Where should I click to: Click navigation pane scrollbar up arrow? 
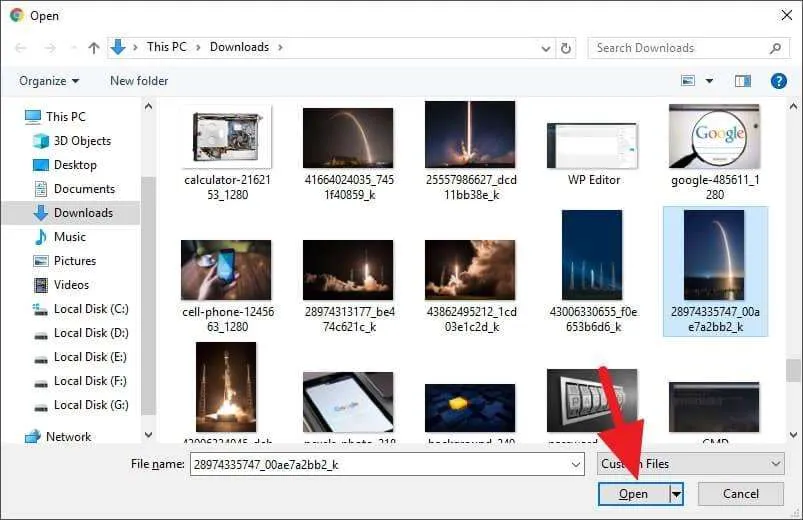point(149,107)
